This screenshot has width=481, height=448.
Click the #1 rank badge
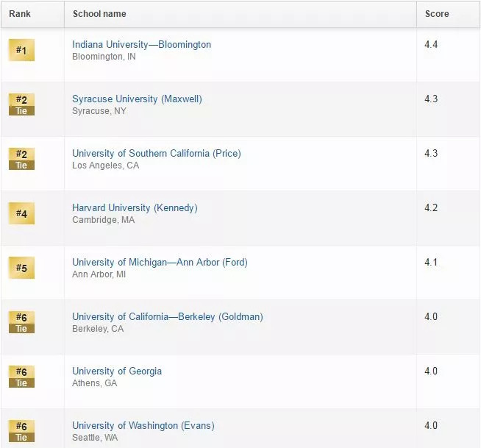tap(21, 50)
